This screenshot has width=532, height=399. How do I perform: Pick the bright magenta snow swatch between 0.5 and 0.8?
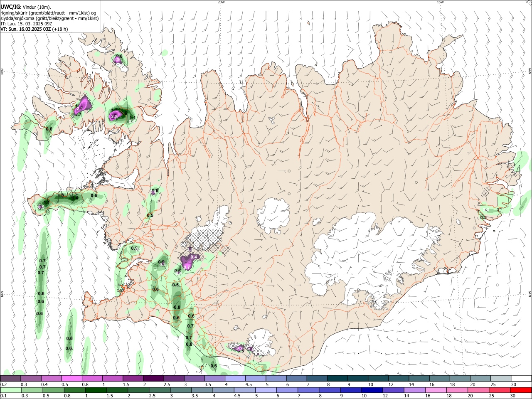(x=71, y=379)
